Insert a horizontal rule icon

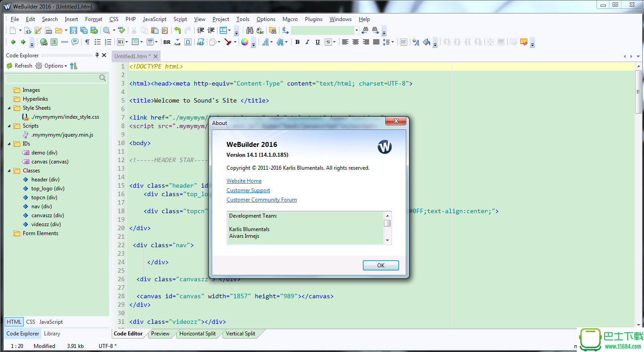point(64,42)
